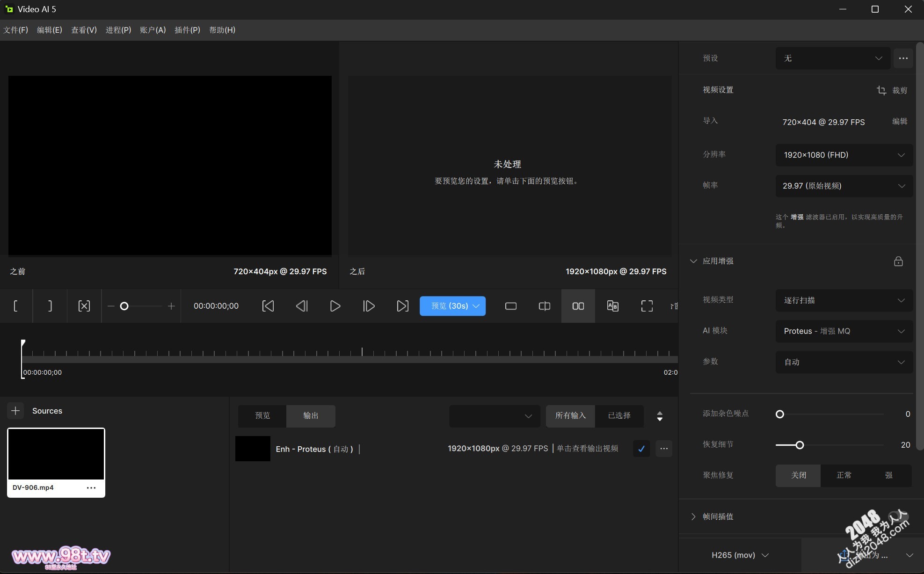Image resolution: width=924 pixels, height=574 pixels.
Task: Enter fullscreen preview mode
Action: click(x=647, y=306)
